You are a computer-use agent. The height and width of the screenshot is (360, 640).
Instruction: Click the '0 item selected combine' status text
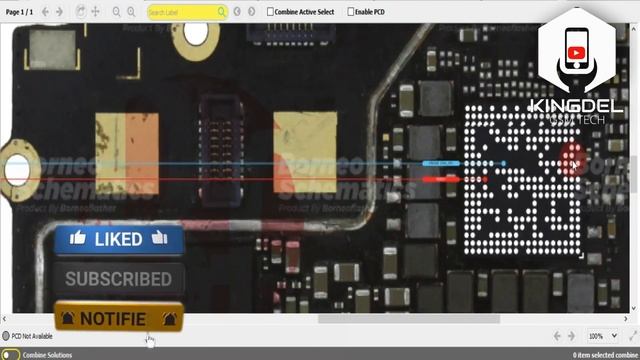[x=605, y=355]
